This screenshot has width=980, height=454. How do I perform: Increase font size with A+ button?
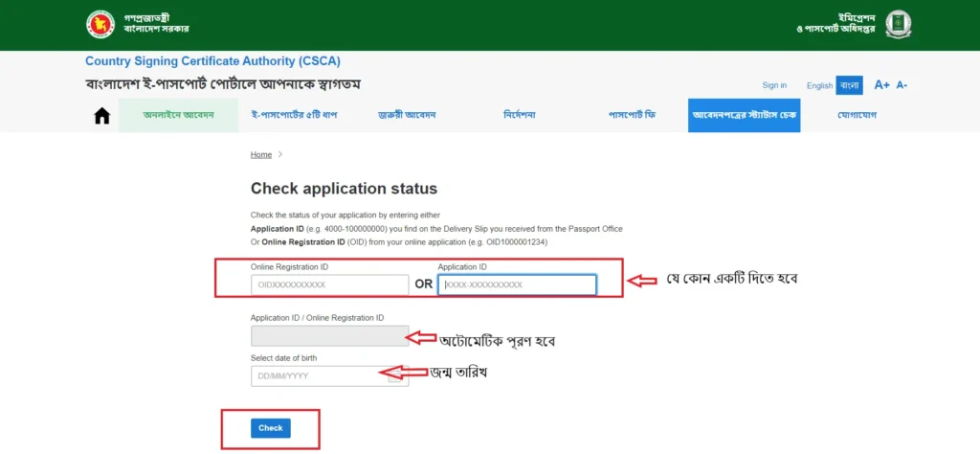[x=881, y=85]
